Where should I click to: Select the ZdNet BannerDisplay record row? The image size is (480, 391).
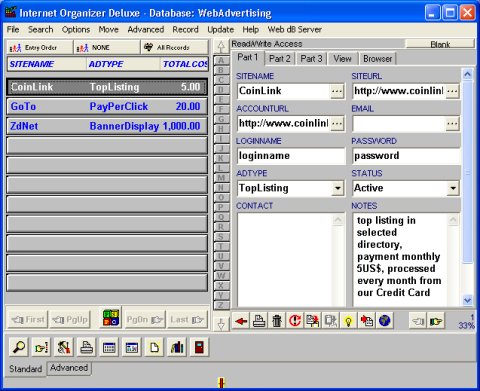click(x=107, y=126)
